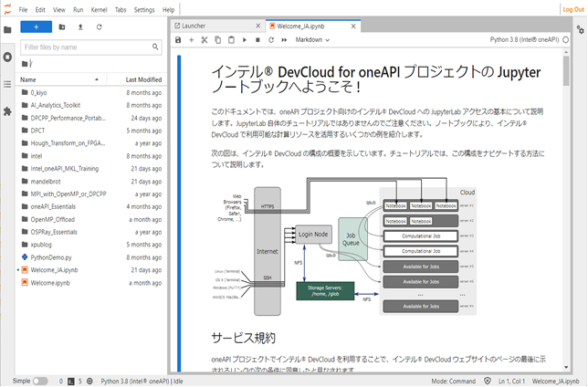Click the notebook vertical scrollbar thumb

coord(566,70)
